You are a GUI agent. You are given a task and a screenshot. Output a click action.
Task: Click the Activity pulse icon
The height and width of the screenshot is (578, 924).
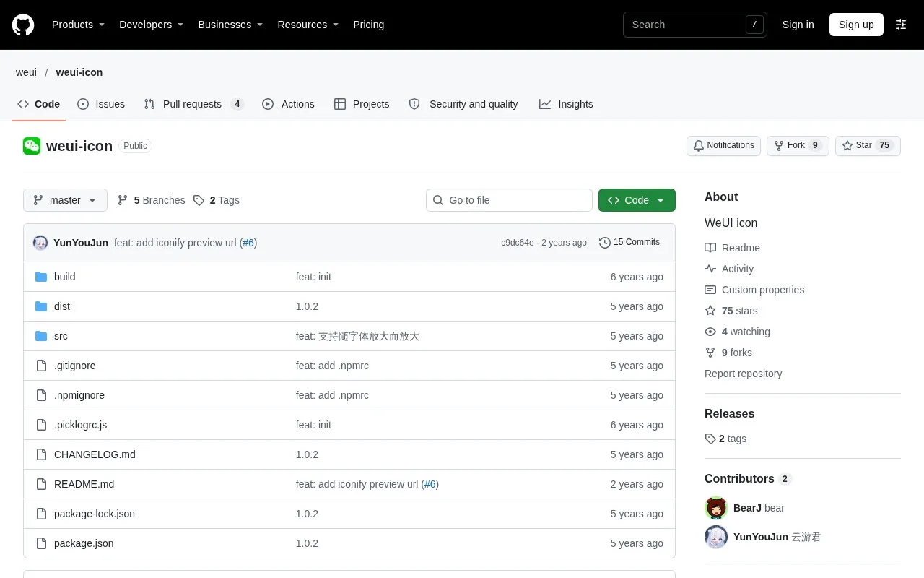(710, 269)
